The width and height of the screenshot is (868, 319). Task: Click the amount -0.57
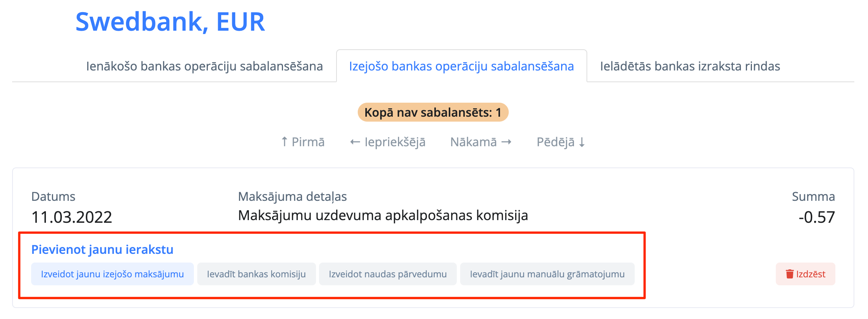pos(816,217)
